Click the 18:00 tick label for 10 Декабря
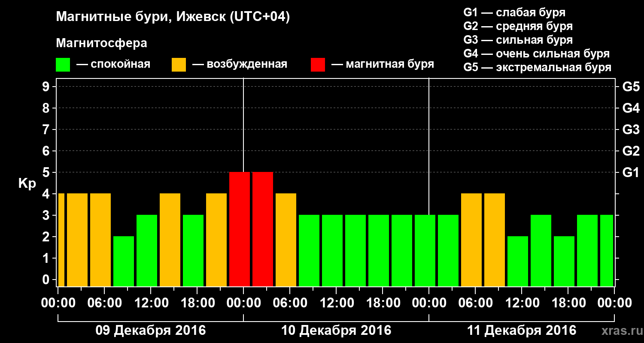The image size is (644, 343). click(383, 303)
